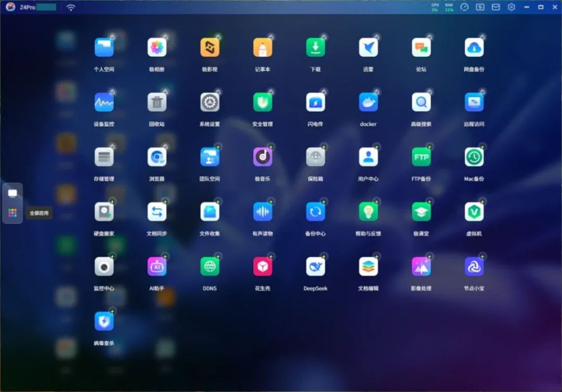Open the 网盘备份 cloud backup app
The image size is (562, 392).
(x=474, y=47)
